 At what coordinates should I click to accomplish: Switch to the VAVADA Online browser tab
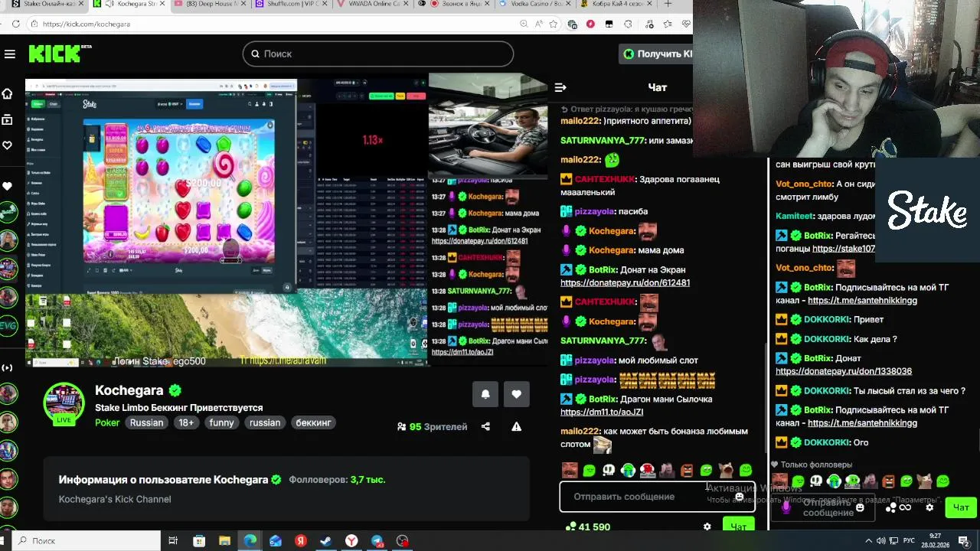[x=375, y=4]
